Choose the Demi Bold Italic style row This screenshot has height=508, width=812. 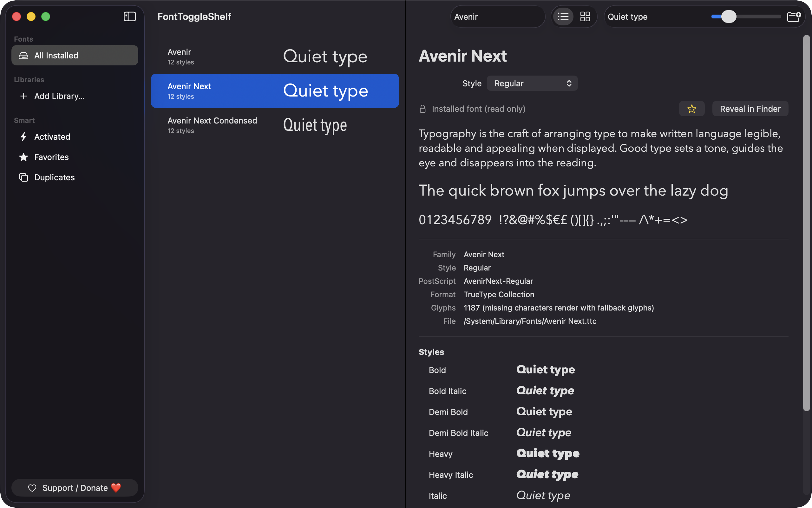pyautogui.click(x=603, y=433)
